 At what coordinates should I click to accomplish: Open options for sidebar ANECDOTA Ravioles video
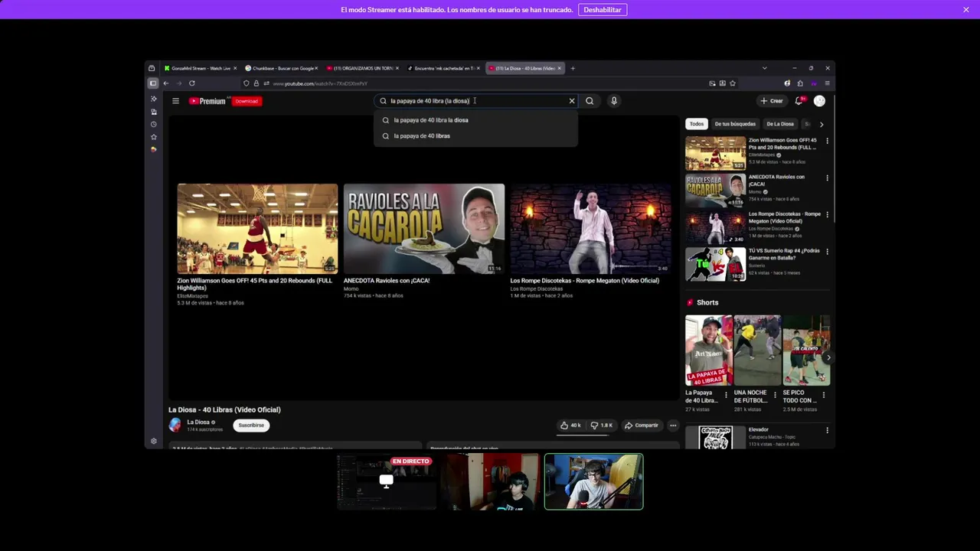(x=827, y=178)
